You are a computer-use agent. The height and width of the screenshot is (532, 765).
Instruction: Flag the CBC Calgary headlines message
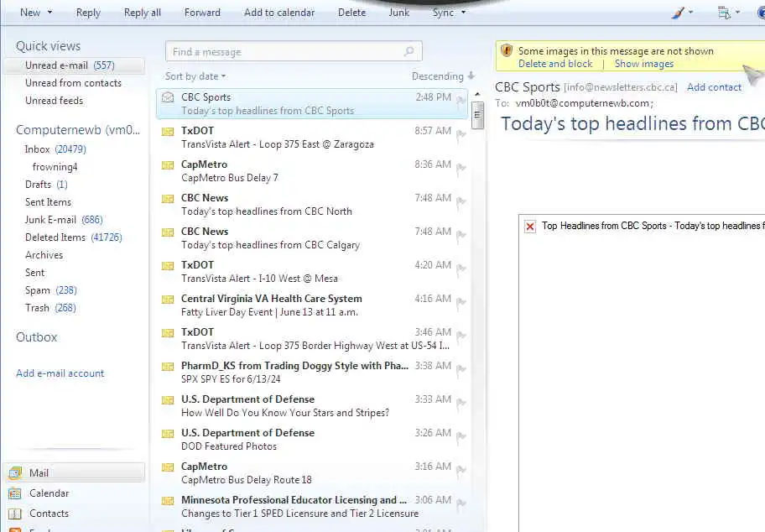click(461, 237)
